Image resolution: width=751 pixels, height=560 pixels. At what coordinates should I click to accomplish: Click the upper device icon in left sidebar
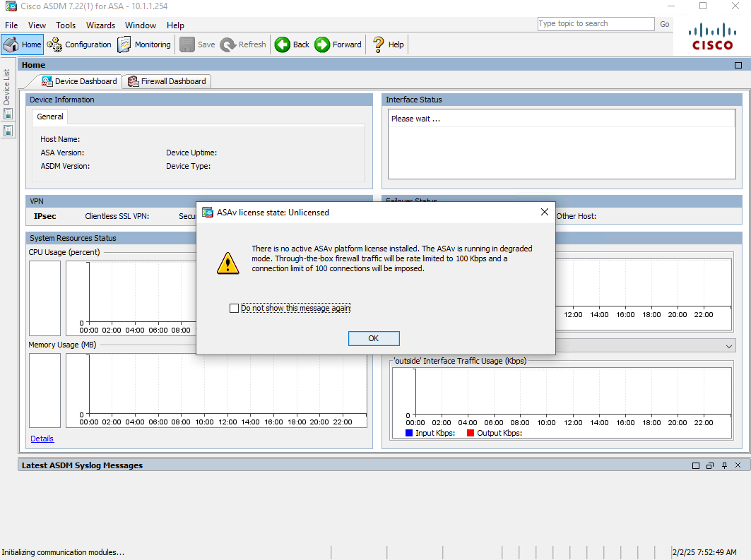pyautogui.click(x=8, y=114)
